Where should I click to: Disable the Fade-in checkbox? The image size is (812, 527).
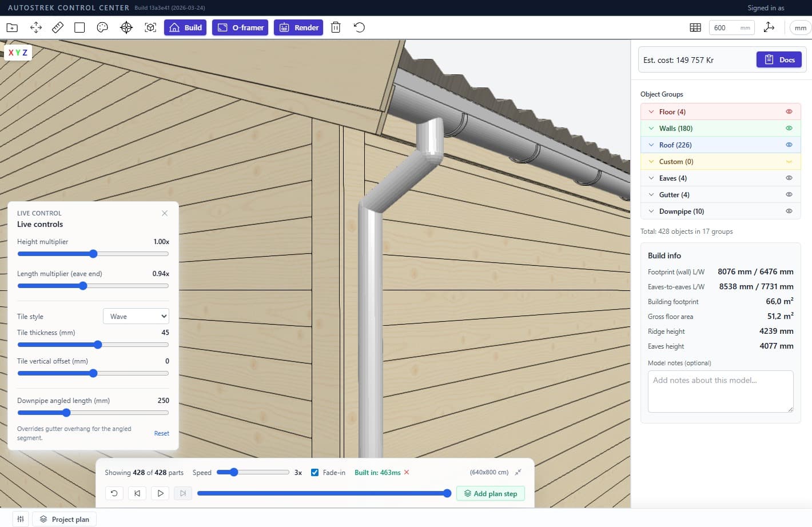pos(315,472)
